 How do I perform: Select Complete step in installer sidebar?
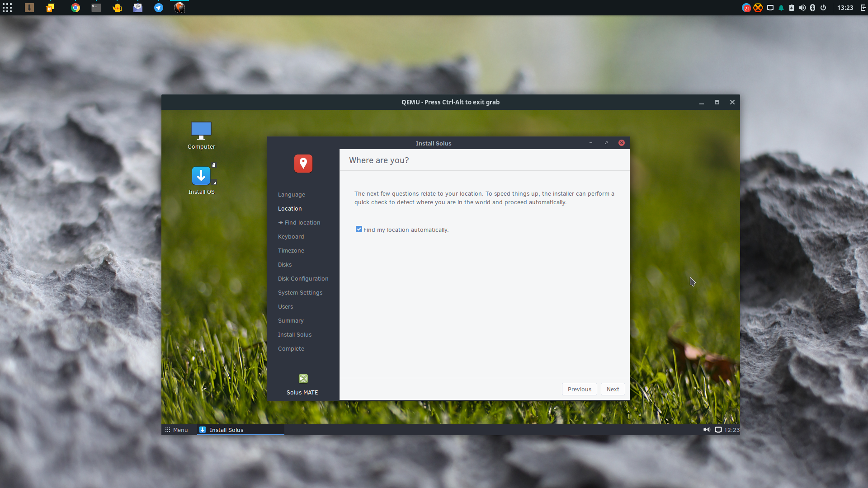pyautogui.click(x=291, y=349)
